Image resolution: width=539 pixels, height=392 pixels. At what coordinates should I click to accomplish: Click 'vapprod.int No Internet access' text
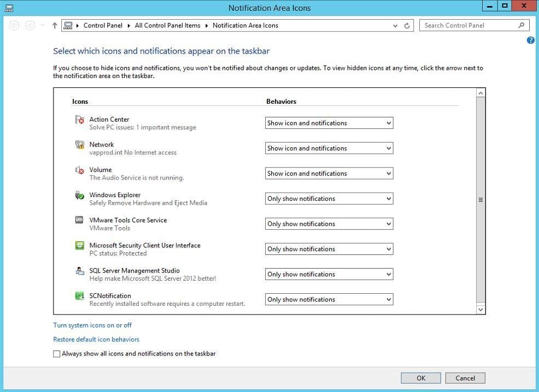[133, 152]
